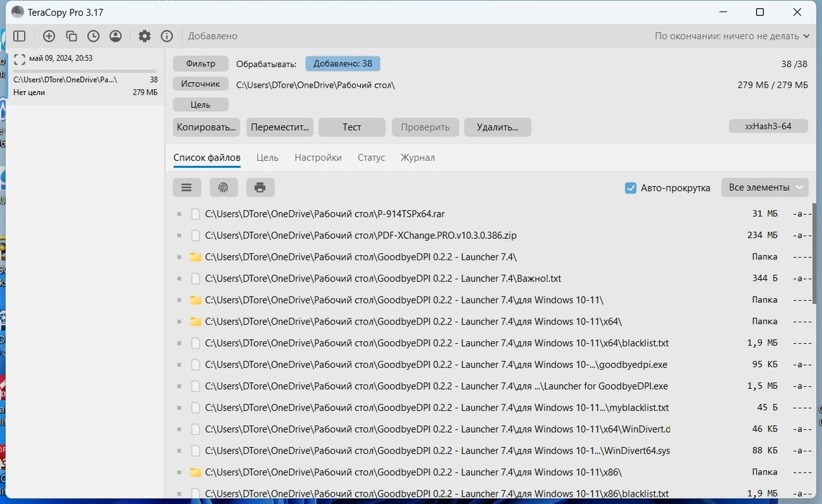822x504 pixels.
Task: Click the Цель button under Источник
Action: [x=201, y=105]
